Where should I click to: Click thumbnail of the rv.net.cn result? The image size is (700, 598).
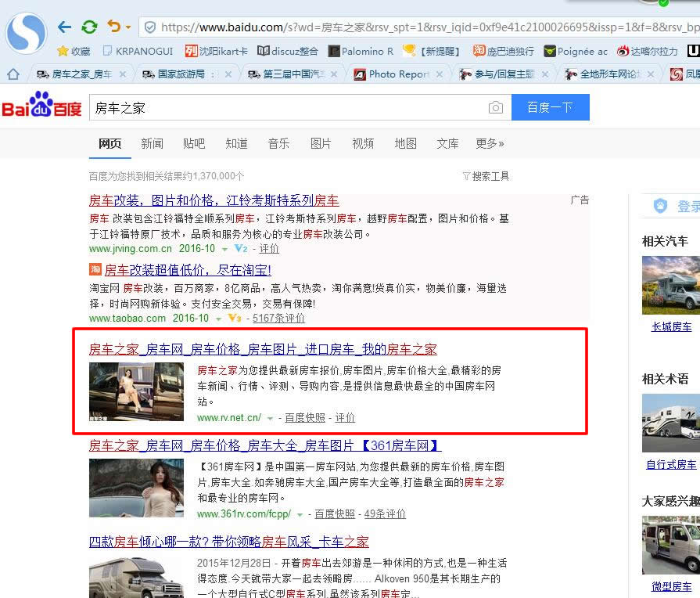(136, 391)
